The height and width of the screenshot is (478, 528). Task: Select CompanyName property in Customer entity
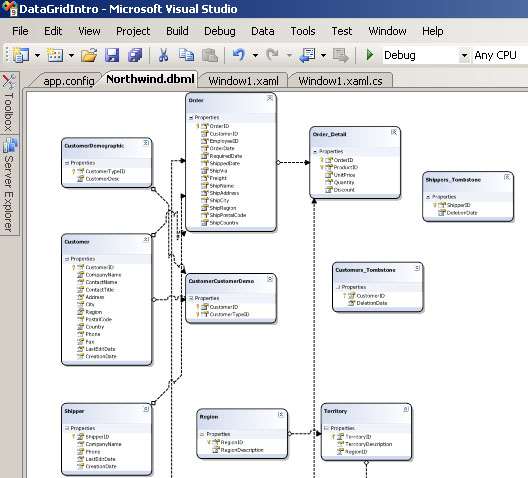pyautogui.click(x=103, y=275)
